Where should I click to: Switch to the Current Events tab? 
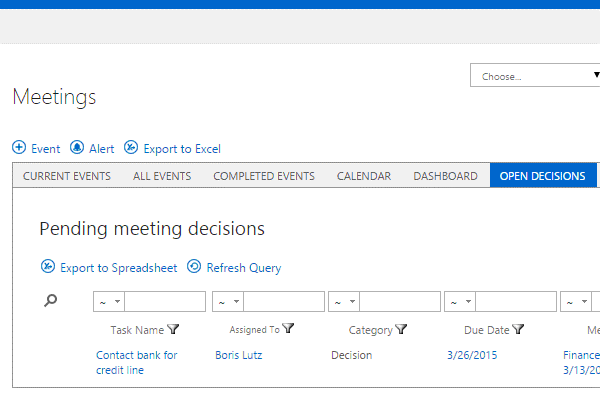click(x=67, y=176)
